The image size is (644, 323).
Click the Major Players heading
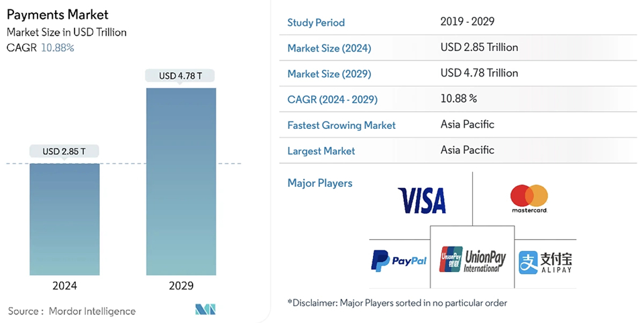click(320, 183)
